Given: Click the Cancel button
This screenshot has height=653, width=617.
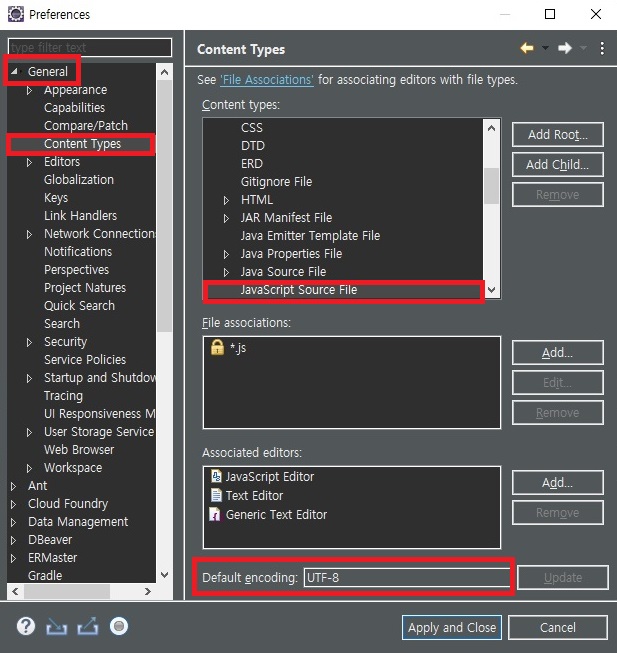Looking at the screenshot, I should [557, 627].
